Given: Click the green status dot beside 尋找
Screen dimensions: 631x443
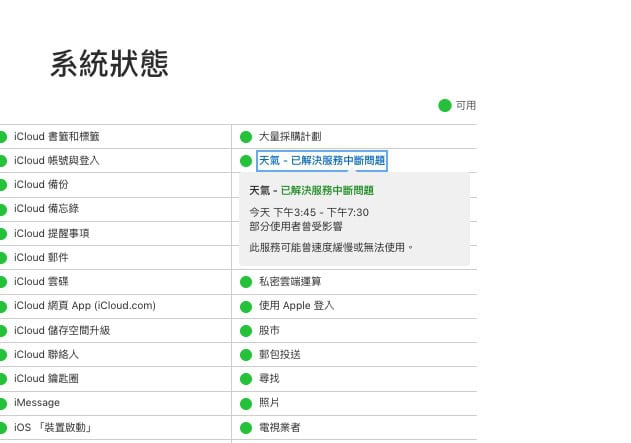Looking at the screenshot, I should point(246,379).
